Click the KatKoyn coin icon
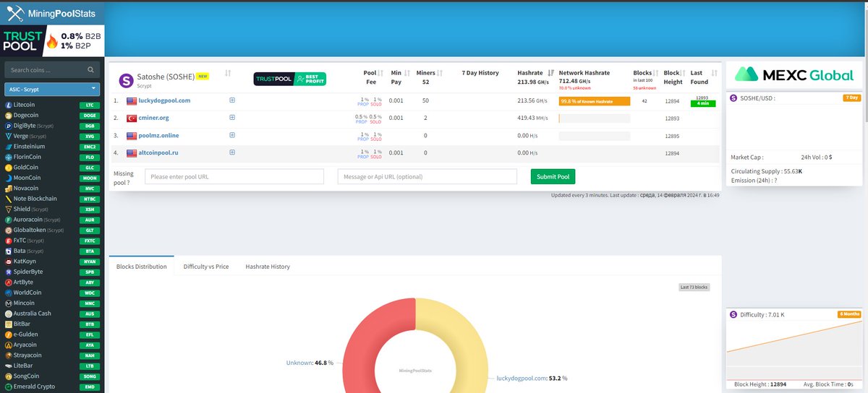Viewport: 868px width, 393px height. coord(8,262)
